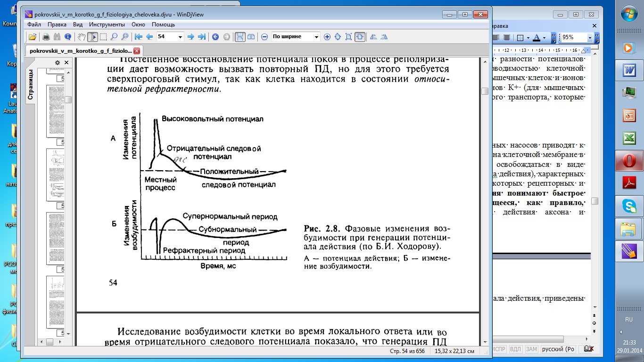Click the document view vertical scrollbar thumb
This screenshot has height=362, width=644.
[x=484, y=91]
